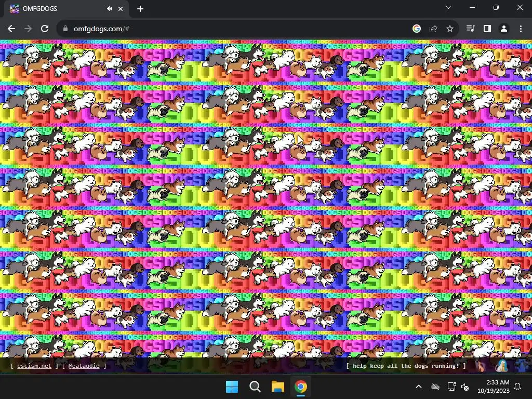Close the OMFGDOGS tab
532x399 pixels.
point(121,9)
